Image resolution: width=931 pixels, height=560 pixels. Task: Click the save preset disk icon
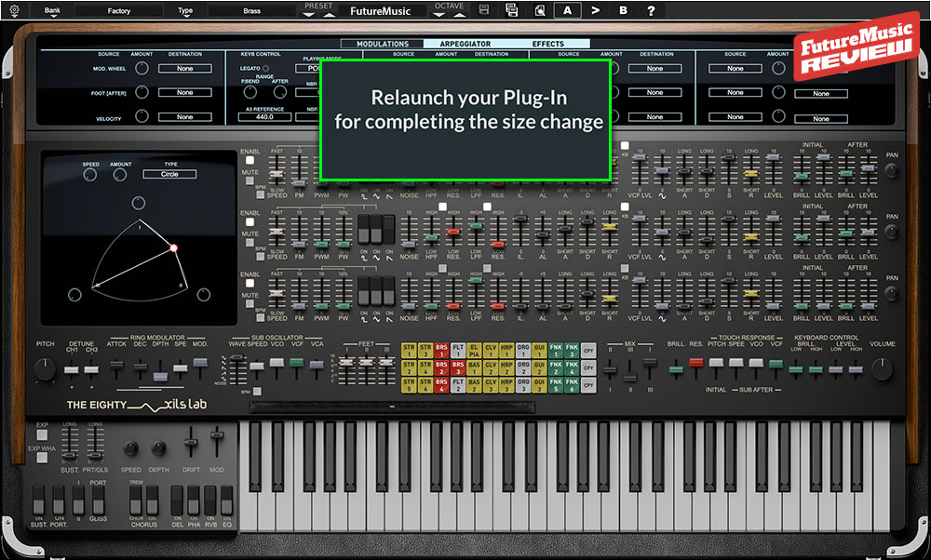pos(484,9)
